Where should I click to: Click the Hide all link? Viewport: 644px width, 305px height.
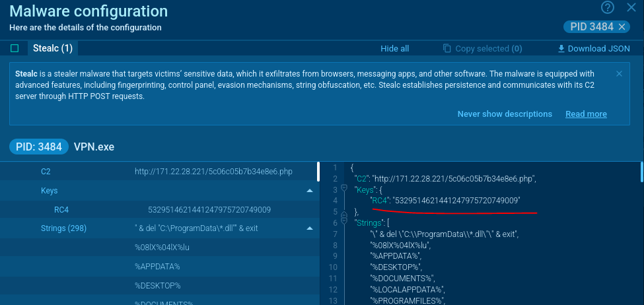click(394, 48)
